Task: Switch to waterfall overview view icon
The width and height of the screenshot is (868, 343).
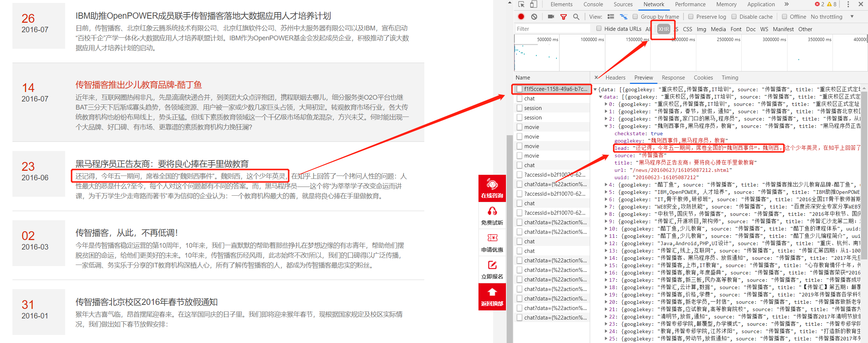Action: pyautogui.click(x=623, y=17)
